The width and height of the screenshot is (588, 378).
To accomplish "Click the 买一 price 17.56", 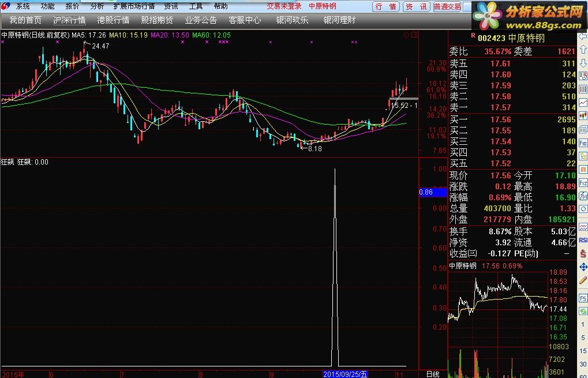I will pos(501,119).
